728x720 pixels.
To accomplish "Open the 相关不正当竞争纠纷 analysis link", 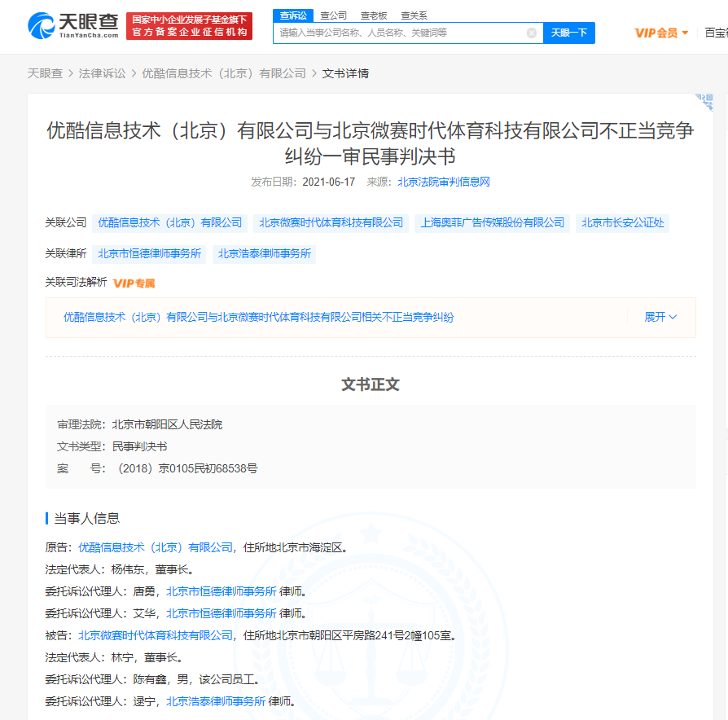I will (259, 318).
